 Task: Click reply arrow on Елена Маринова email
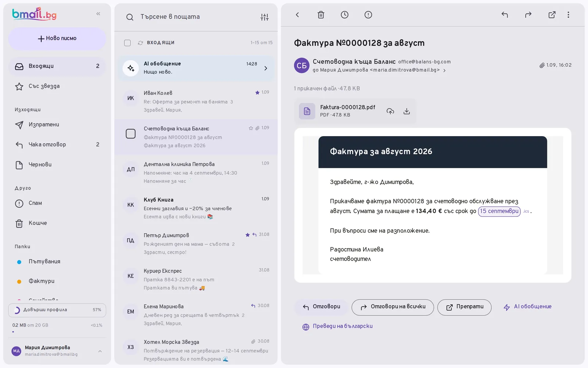coord(253,306)
